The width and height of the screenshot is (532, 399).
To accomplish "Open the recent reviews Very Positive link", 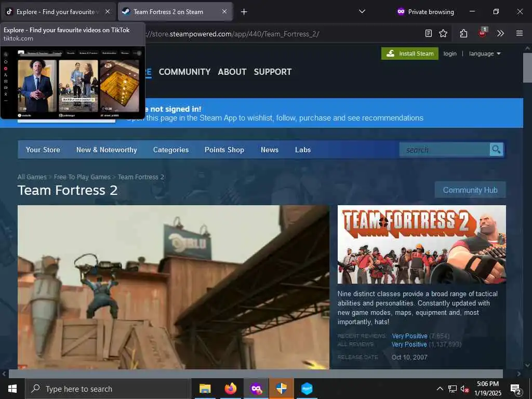I will [x=409, y=336].
